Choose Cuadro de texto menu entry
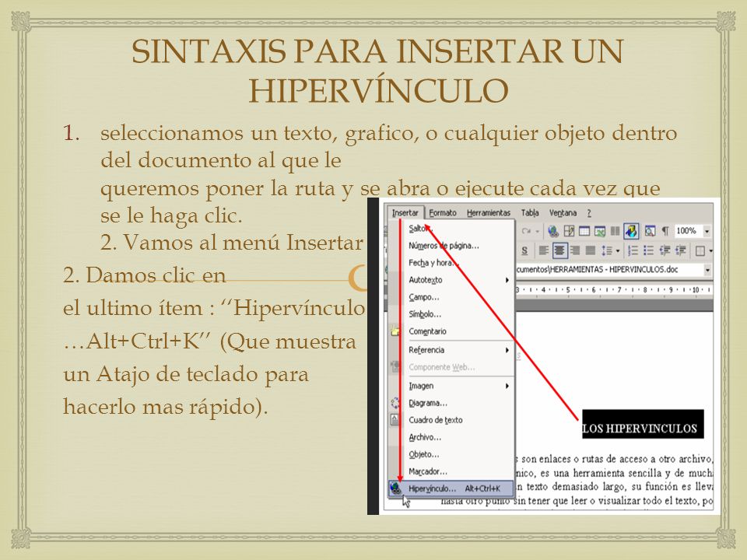This screenshot has width=747, height=560. coord(451,420)
